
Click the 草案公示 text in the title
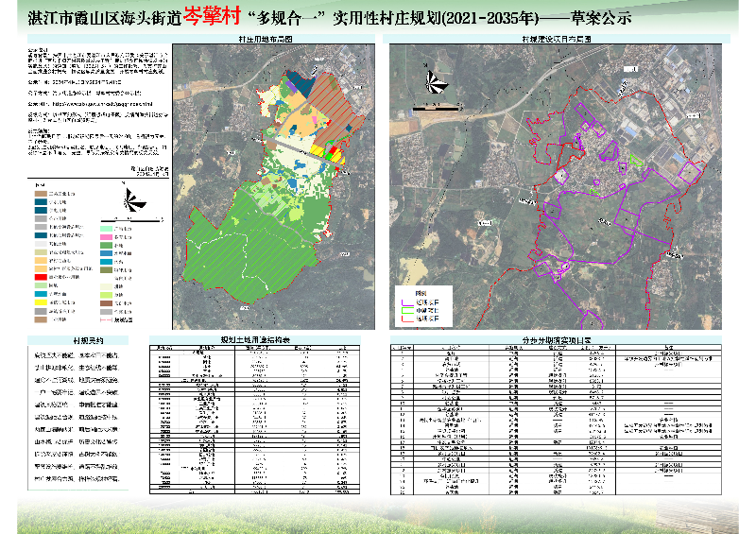pos(601,18)
